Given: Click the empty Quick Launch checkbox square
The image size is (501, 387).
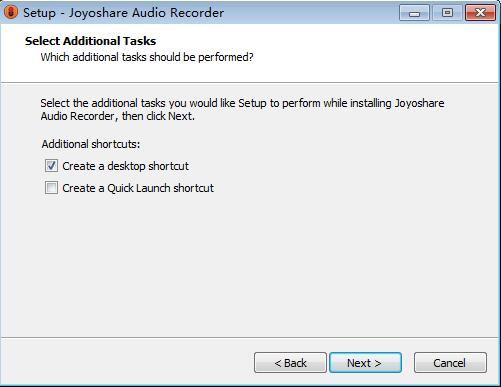Looking at the screenshot, I should coord(51,188).
